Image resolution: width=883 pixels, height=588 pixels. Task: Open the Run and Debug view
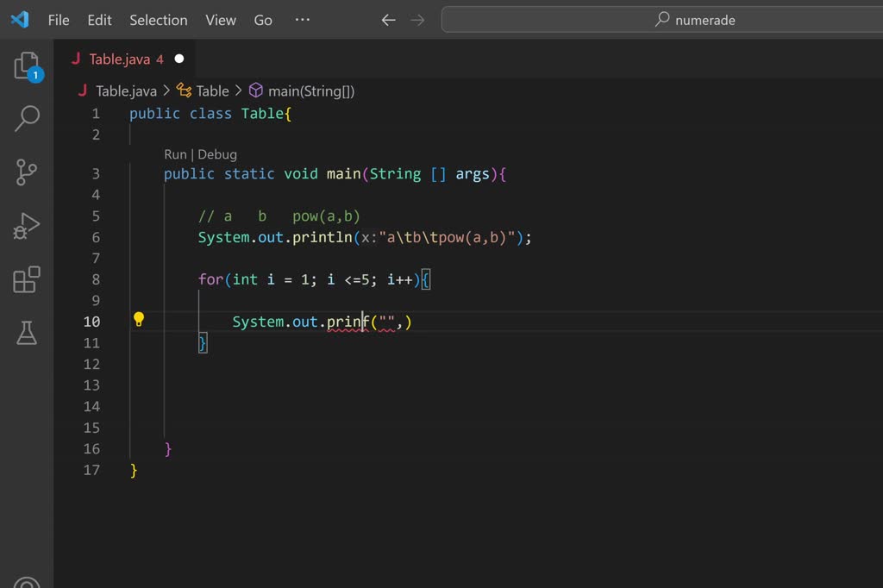27,226
